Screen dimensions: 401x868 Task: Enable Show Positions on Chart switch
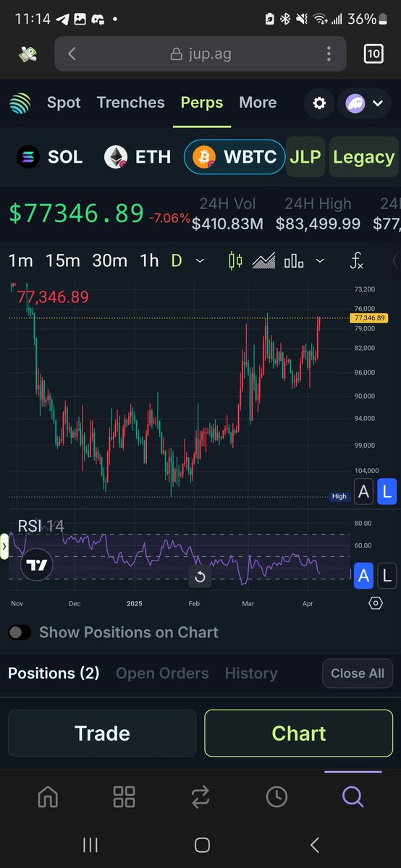pos(20,632)
